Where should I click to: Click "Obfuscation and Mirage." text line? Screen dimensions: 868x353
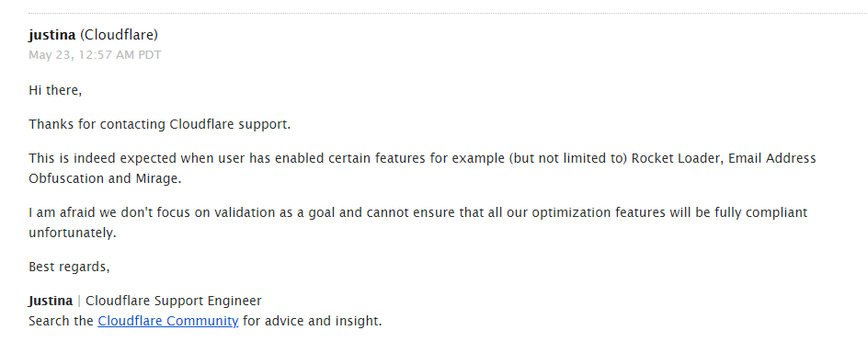pyautogui.click(x=105, y=178)
